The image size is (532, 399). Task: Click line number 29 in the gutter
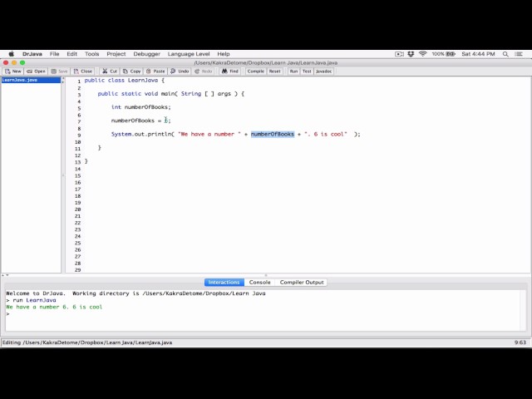tap(77, 270)
